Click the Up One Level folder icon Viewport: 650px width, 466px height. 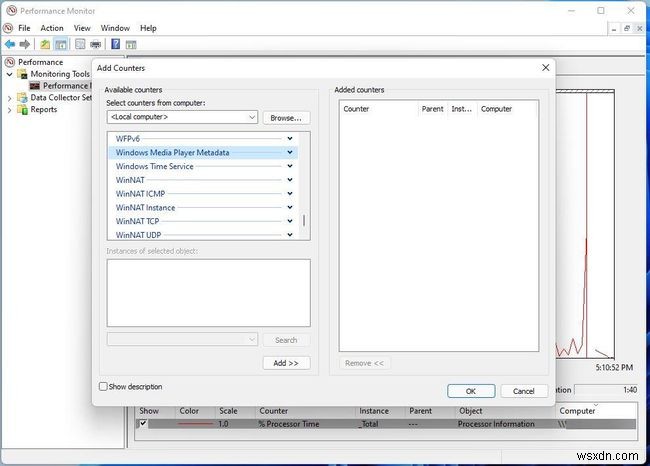click(x=45, y=44)
